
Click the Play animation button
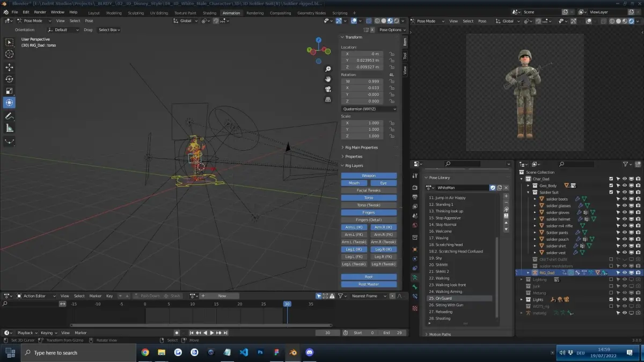point(211,333)
